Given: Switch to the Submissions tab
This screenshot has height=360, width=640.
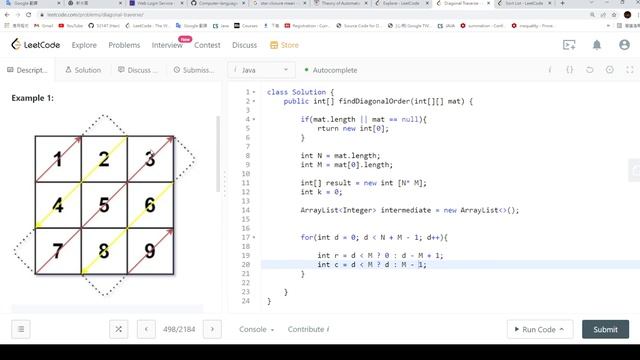Looking at the screenshot, I should [193, 70].
